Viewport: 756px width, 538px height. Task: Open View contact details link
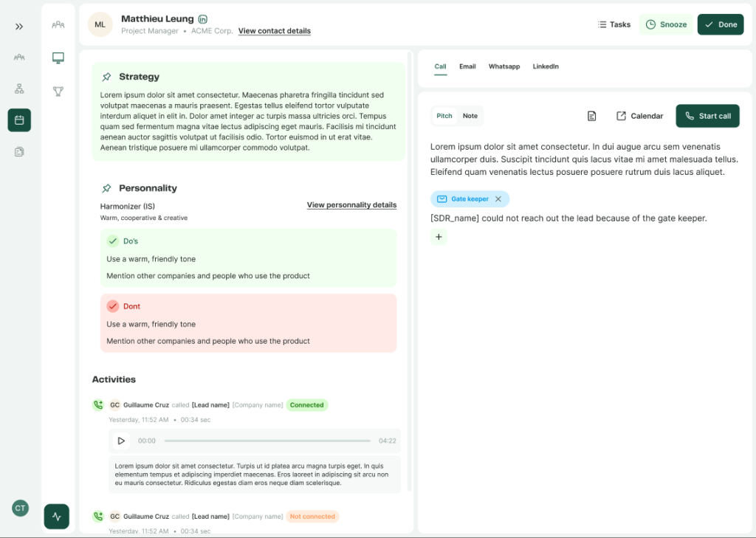[x=274, y=31]
